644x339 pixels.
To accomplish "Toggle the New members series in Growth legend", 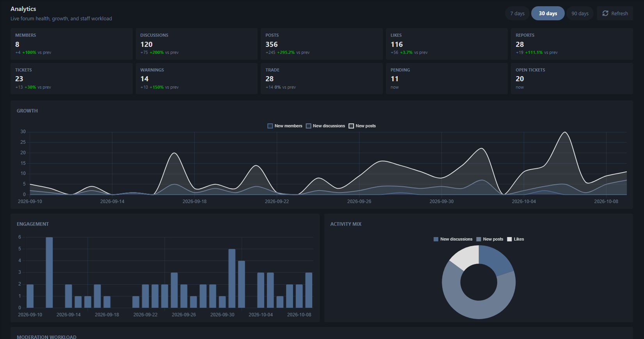I will 285,126.
